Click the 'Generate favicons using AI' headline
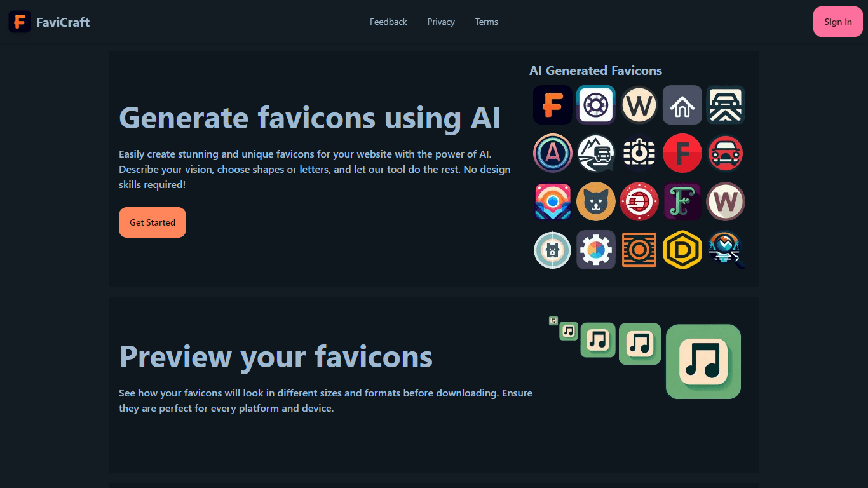 click(310, 118)
